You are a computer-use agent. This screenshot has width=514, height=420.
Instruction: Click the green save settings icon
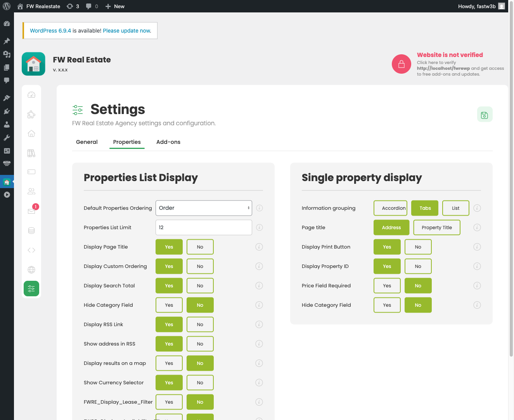coord(485,114)
